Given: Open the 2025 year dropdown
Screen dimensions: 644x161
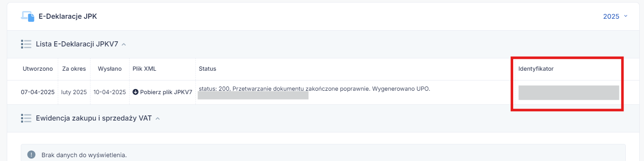Looking at the screenshot, I should (x=615, y=17).
